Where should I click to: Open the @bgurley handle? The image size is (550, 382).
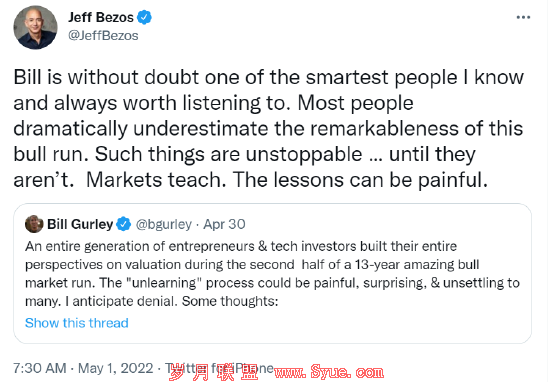163,224
